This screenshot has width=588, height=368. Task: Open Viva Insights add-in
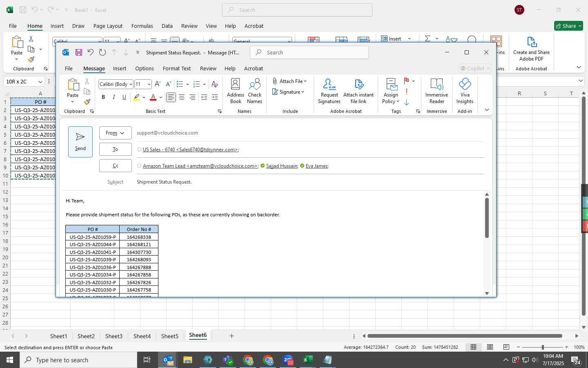465,91
